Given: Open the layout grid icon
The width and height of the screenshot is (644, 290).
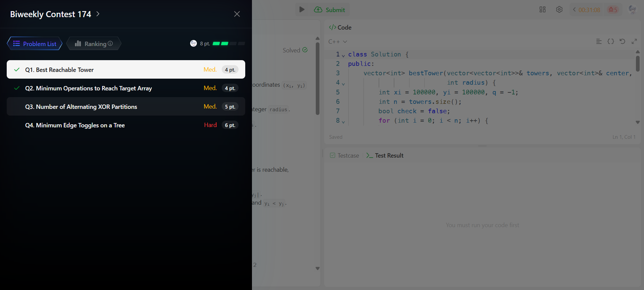Looking at the screenshot, I should 542,10.
